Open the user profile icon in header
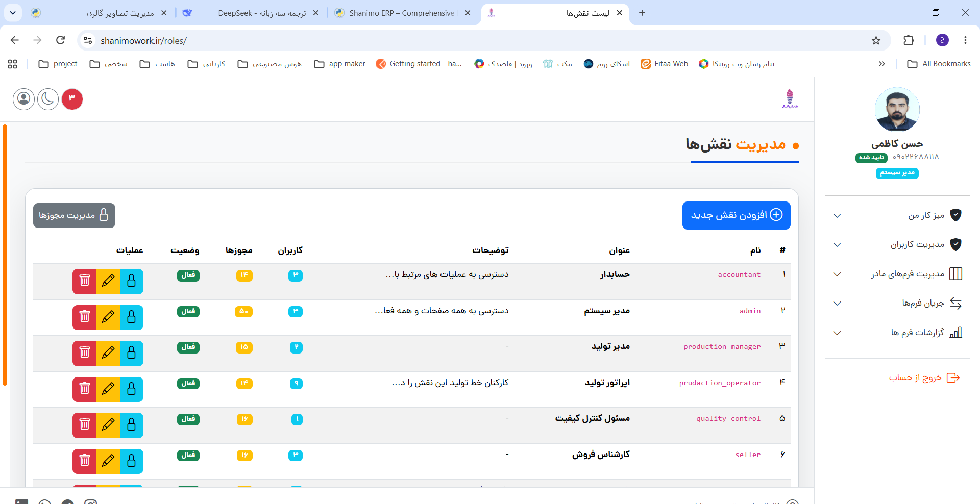The image size is (980, 504). tap(23, 99)
